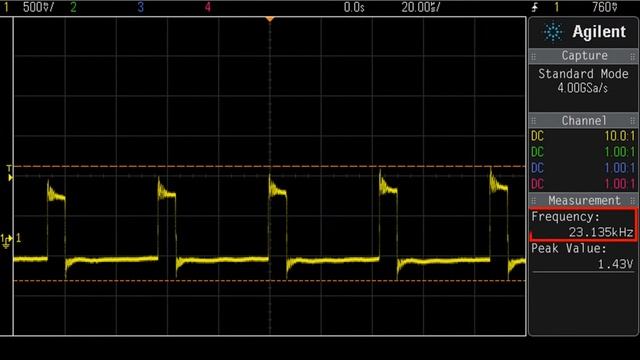
Task: Click the grip handle left of Measurement header
Action: click(533, 200)
